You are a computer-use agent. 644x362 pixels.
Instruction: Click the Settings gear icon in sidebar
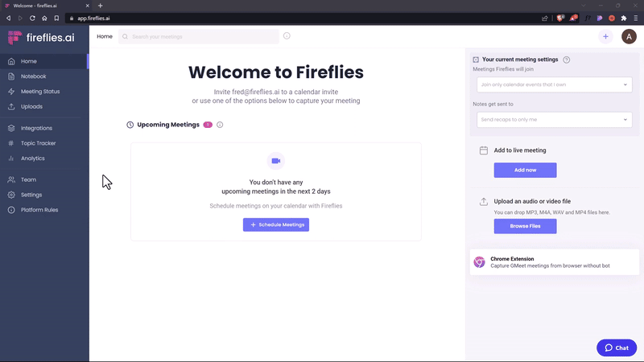click(x=11, y=195)
